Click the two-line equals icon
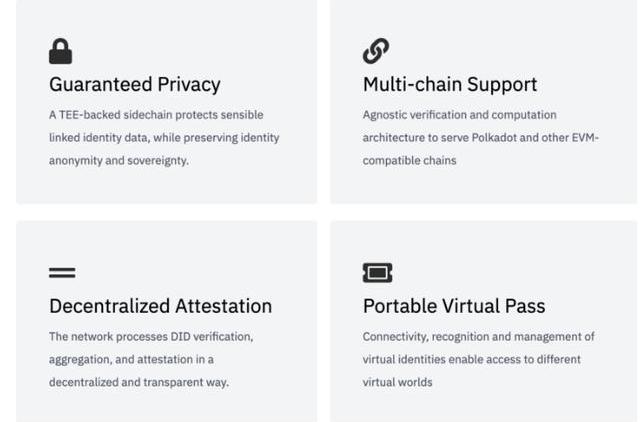The height and width of the screenshot is (422, 640). [62, 273]
